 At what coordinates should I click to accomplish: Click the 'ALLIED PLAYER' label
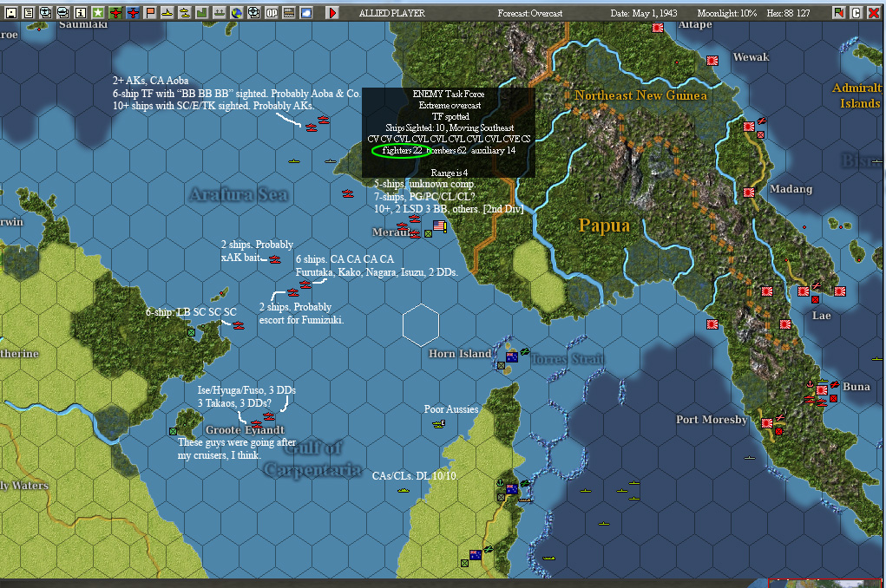tap(391, 13)
